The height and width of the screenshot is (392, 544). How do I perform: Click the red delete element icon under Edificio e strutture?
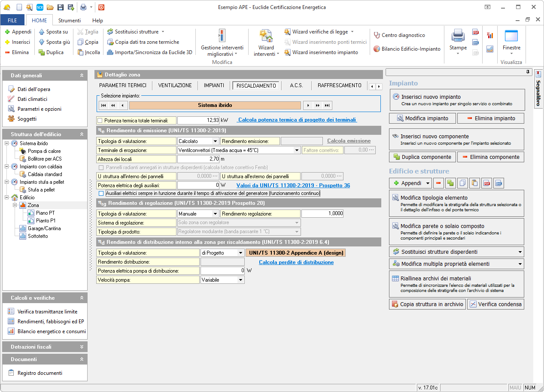click(x=438, y=183)
